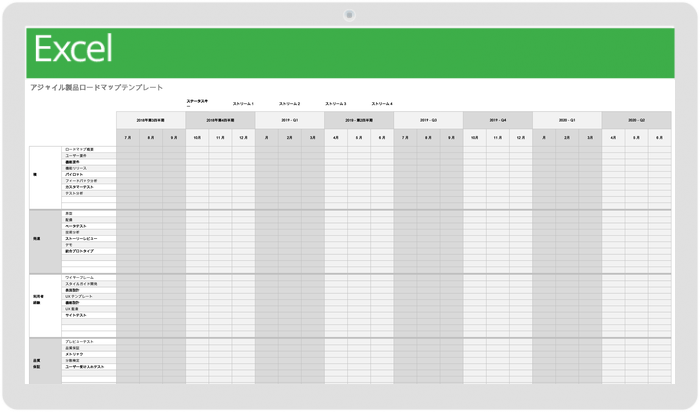
Task: Click the 9月 cell under 2018 third quarter
Action: coord(174,137)
